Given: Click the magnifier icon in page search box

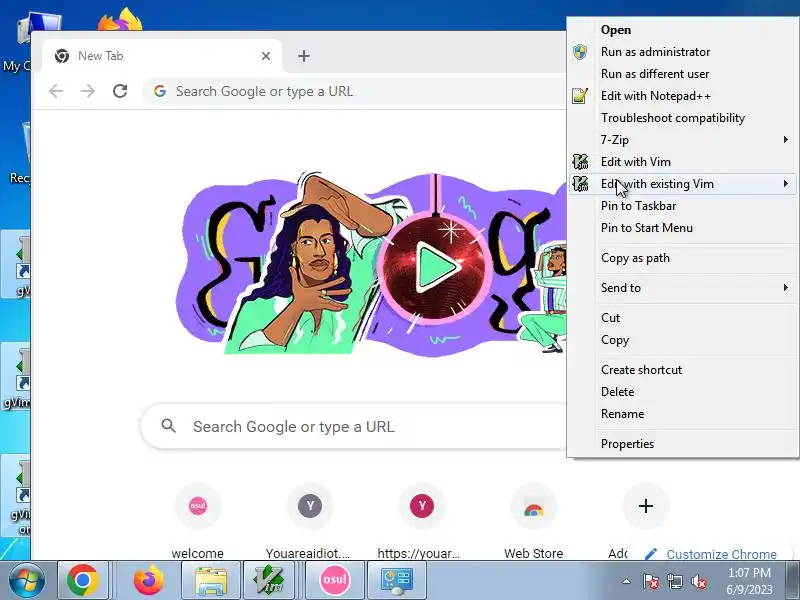Looking at the screenshot, I should click(x=168, y=426).
